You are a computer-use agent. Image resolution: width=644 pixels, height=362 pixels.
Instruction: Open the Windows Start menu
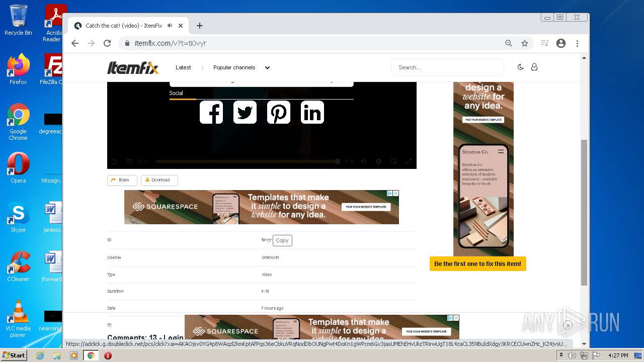14,355
